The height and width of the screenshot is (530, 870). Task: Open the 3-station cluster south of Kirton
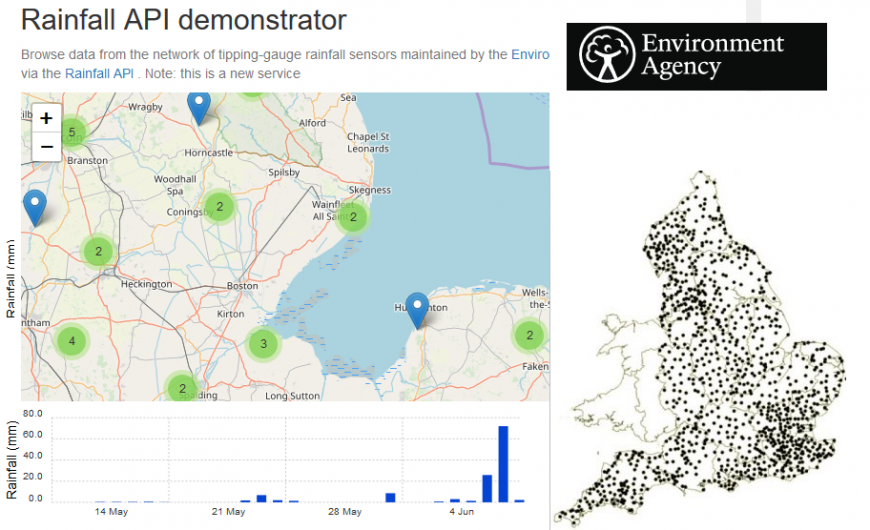264,344
